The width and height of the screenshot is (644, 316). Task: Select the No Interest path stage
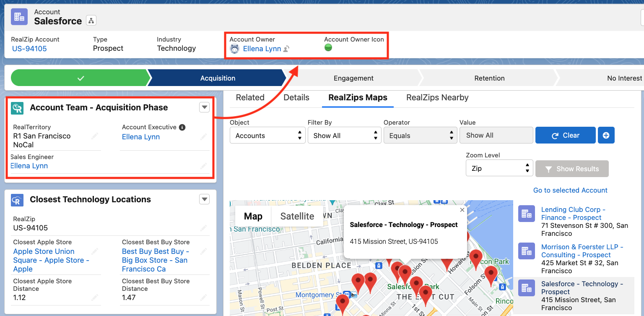(x=600, y=78)
